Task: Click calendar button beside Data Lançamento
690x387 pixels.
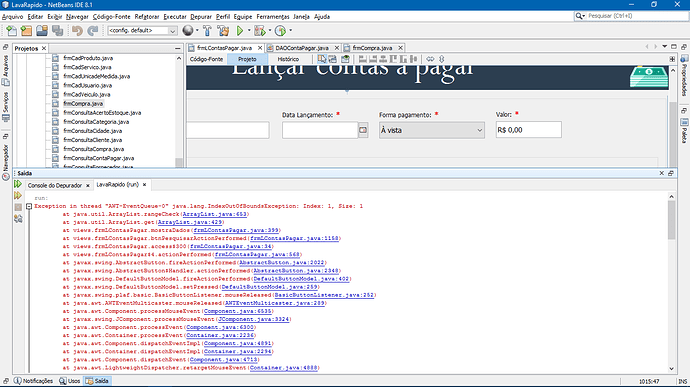Action: click(363, 130)
